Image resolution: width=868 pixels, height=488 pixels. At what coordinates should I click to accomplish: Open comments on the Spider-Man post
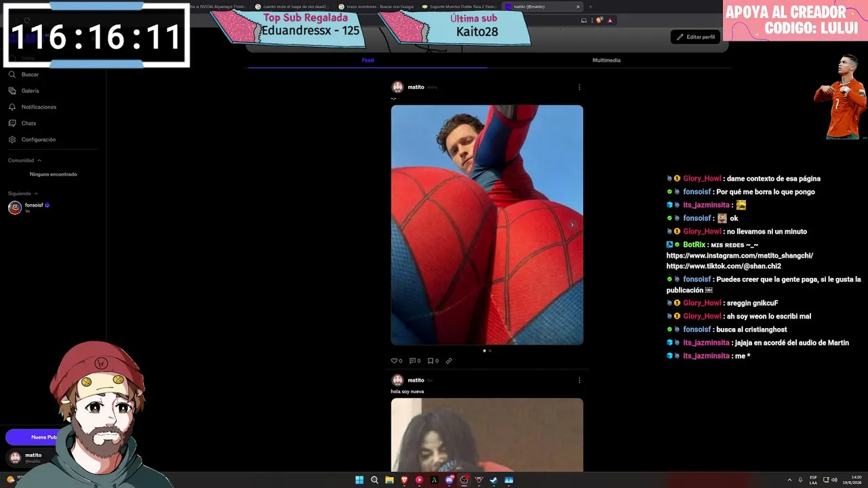(x=412, y=361)
